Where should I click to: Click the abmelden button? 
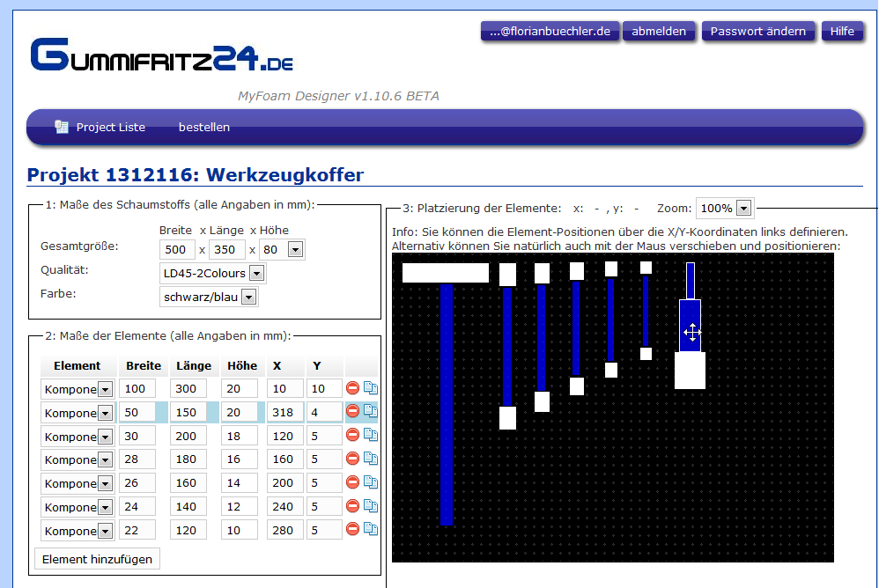point(659,31)
